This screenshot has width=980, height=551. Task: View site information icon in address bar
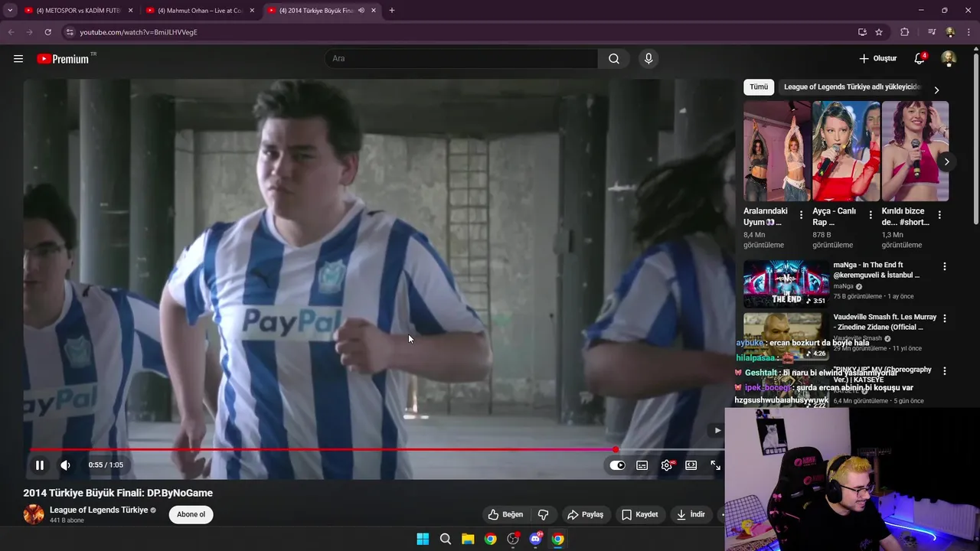pos(69,32)
